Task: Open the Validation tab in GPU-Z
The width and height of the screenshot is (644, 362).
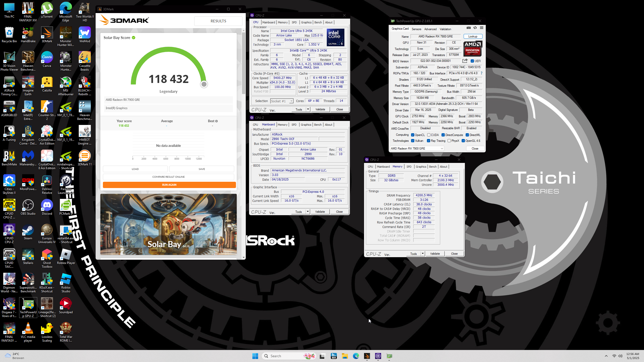Action: pyautogui.click(x=445, y=29)
